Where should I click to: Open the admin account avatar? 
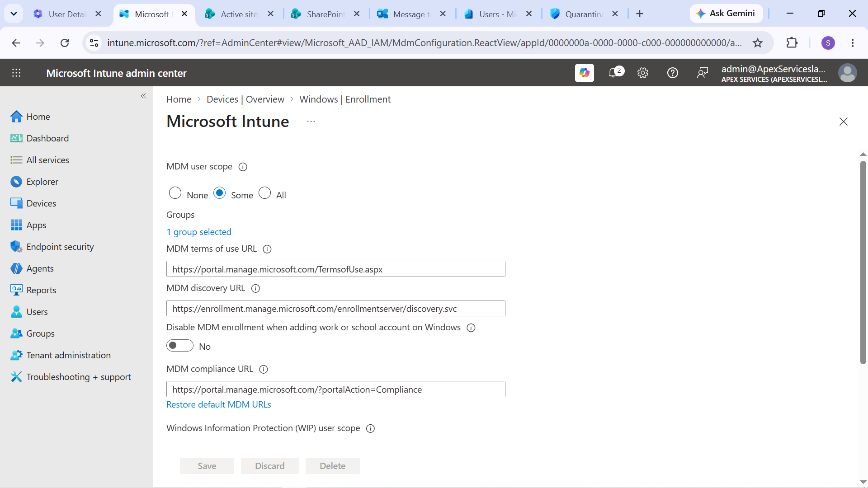click(847, 73)
